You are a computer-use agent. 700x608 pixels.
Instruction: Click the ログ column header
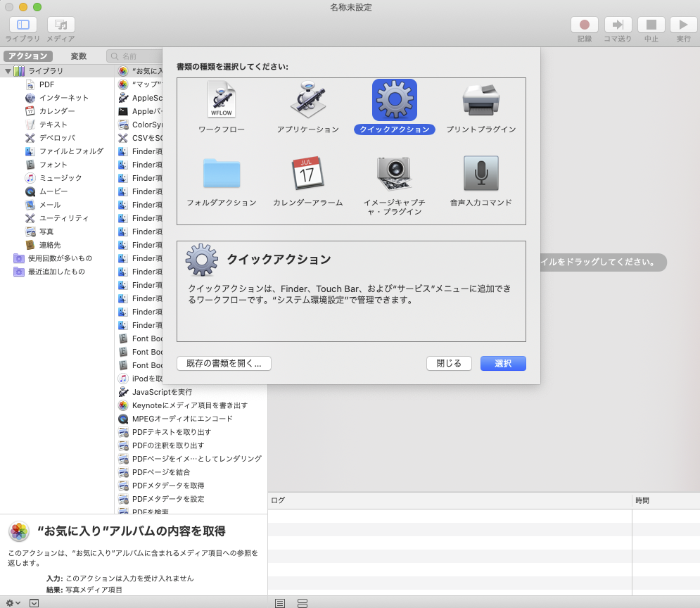click(450, 500)
